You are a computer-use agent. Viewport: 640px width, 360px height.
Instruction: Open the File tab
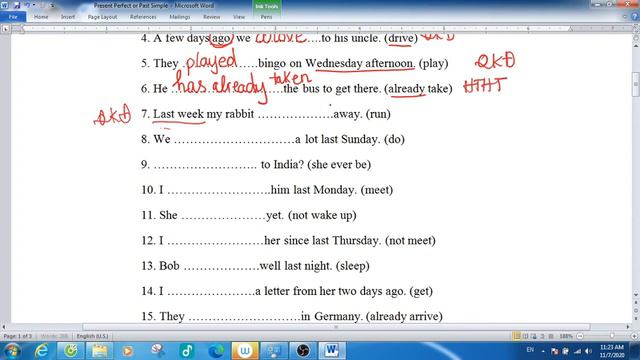13,17
